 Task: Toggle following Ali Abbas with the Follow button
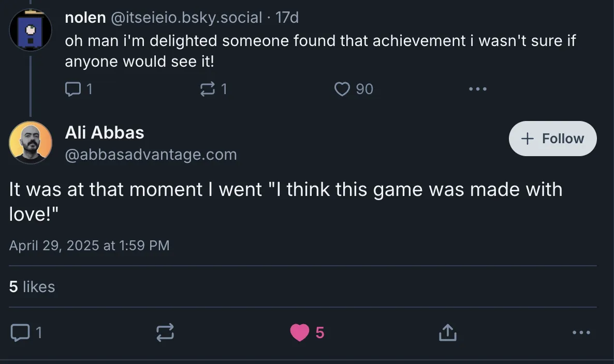552,138
